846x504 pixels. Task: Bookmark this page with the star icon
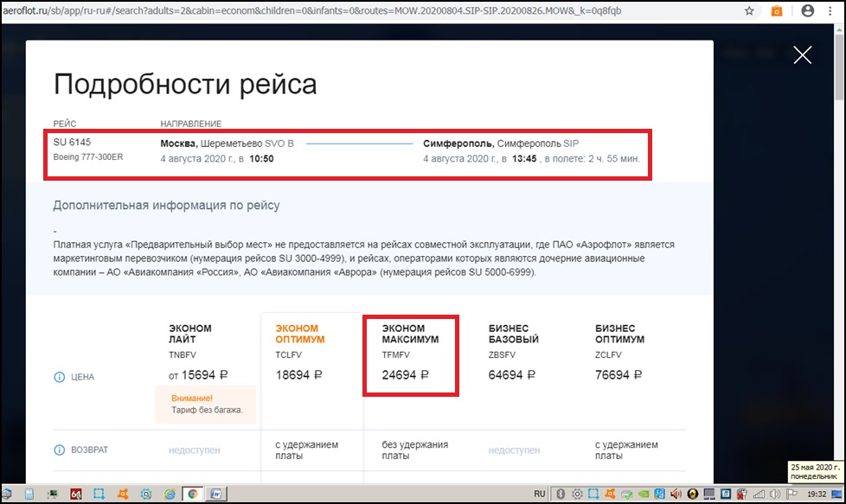click(749, 11)
